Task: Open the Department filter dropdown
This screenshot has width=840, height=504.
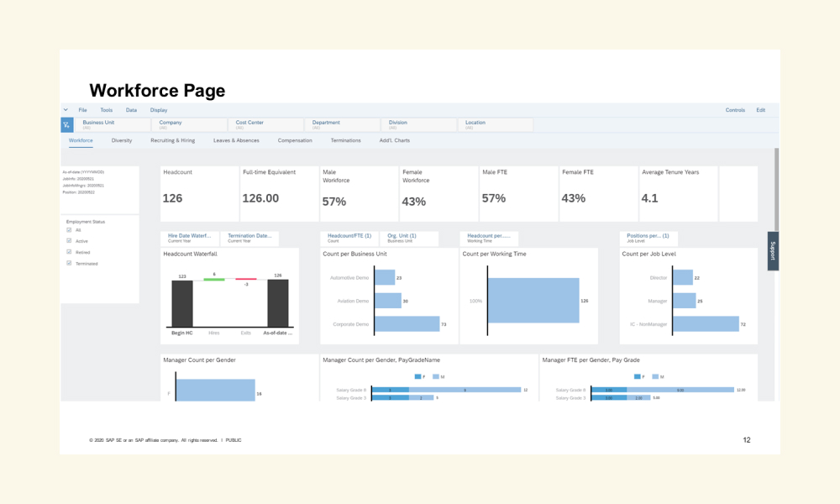Action: click(343, 125)
